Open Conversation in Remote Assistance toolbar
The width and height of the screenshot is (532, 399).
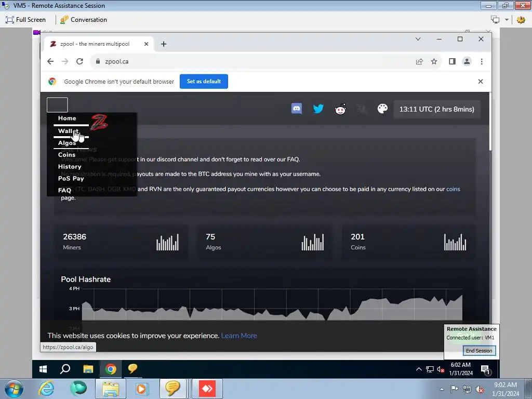click(x=84, y=20)
